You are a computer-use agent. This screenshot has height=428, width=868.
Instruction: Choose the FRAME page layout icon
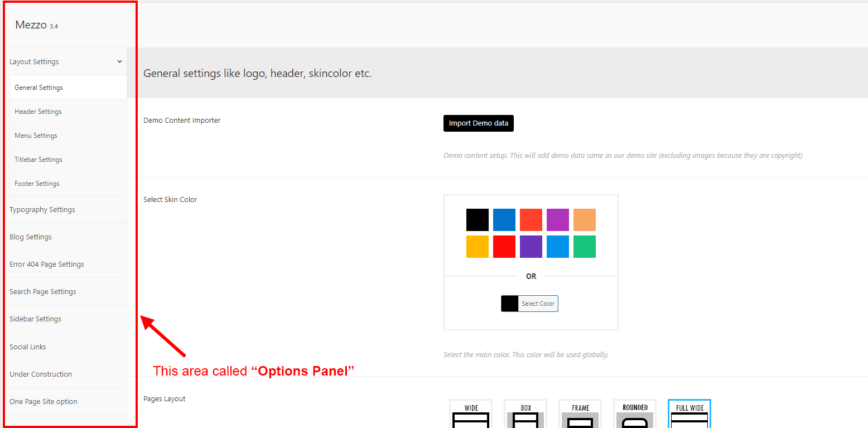580,415
